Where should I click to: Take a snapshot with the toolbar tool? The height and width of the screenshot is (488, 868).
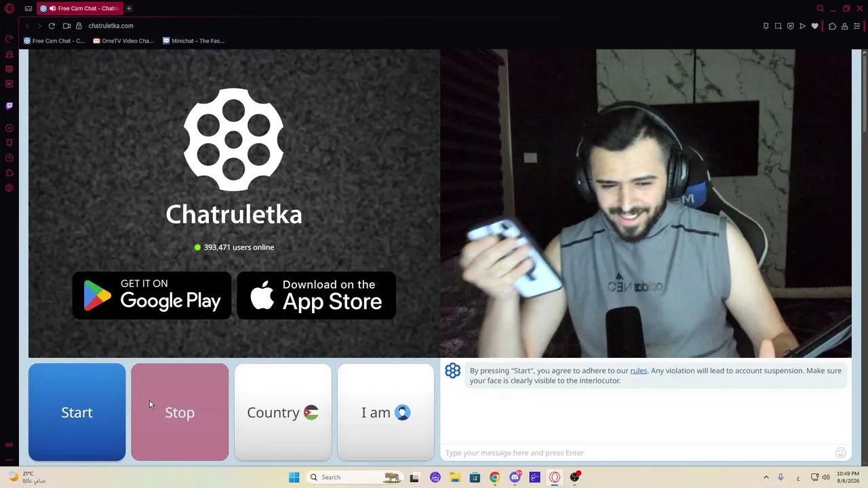[778, 26]
